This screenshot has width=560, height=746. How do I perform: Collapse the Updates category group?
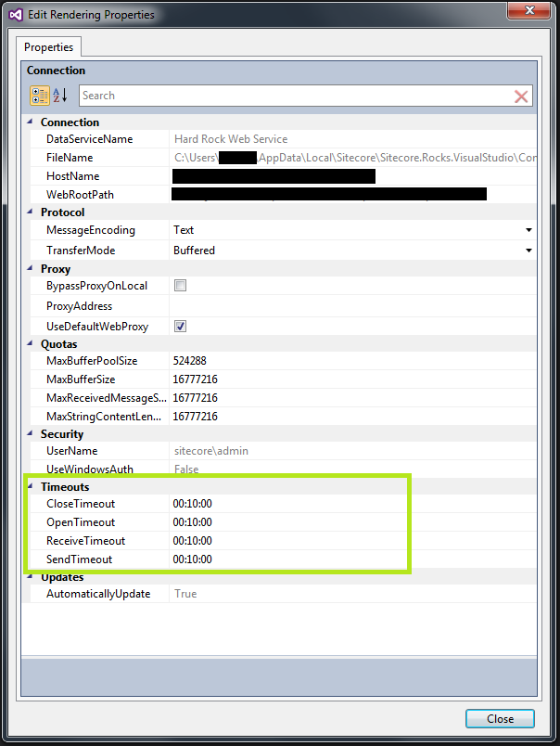click(30, 576)
